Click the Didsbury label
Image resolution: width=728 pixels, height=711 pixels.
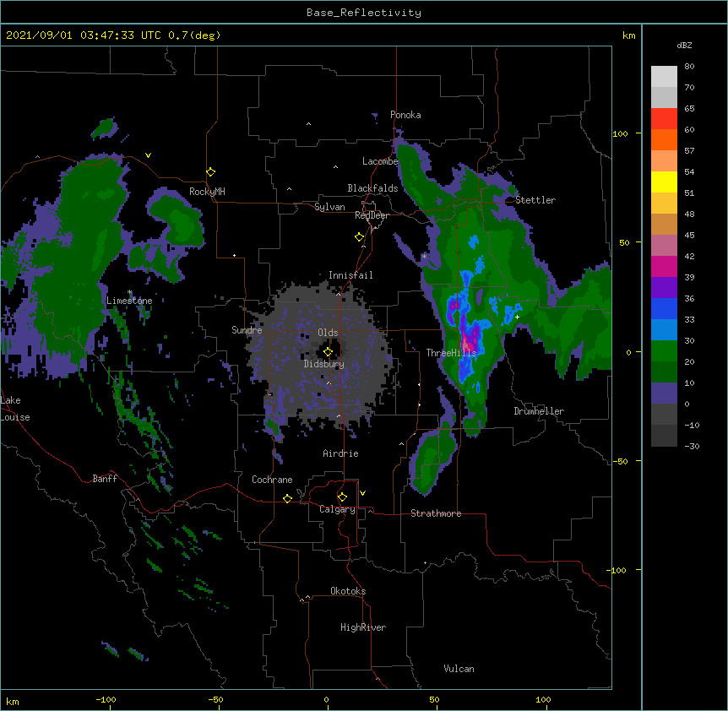click(324, 364)
